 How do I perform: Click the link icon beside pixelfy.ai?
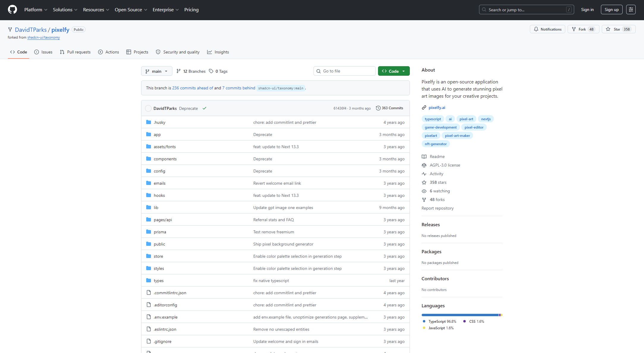click(424, 107)
